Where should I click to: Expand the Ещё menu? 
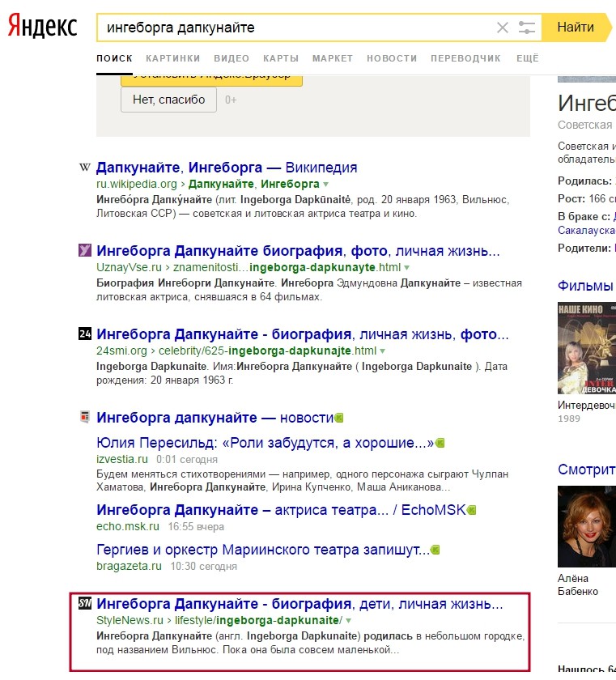[528, 58]
